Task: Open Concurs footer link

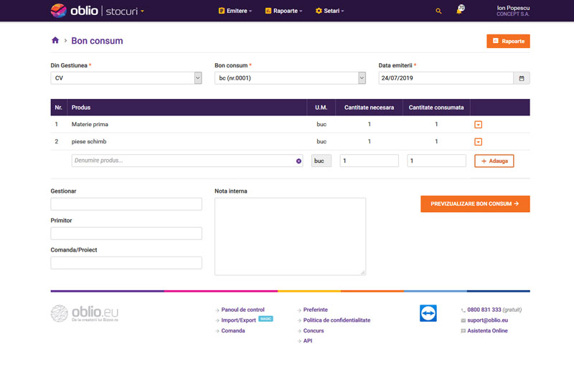Action: [314, 330]
